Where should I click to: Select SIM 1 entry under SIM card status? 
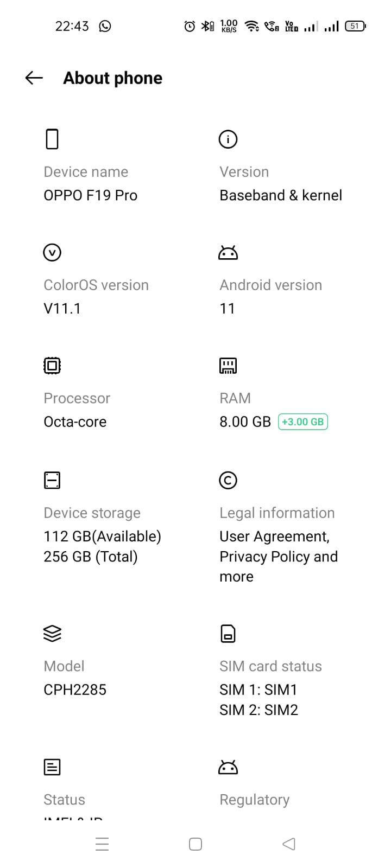pos(259,690)
